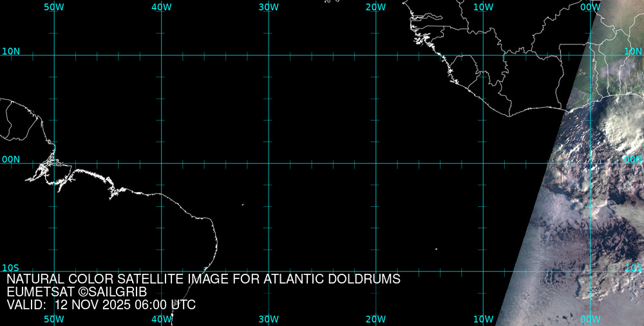Click the 40W longitude label at top
Viewport: 644px width, 326px height.
tap(161, 6)
